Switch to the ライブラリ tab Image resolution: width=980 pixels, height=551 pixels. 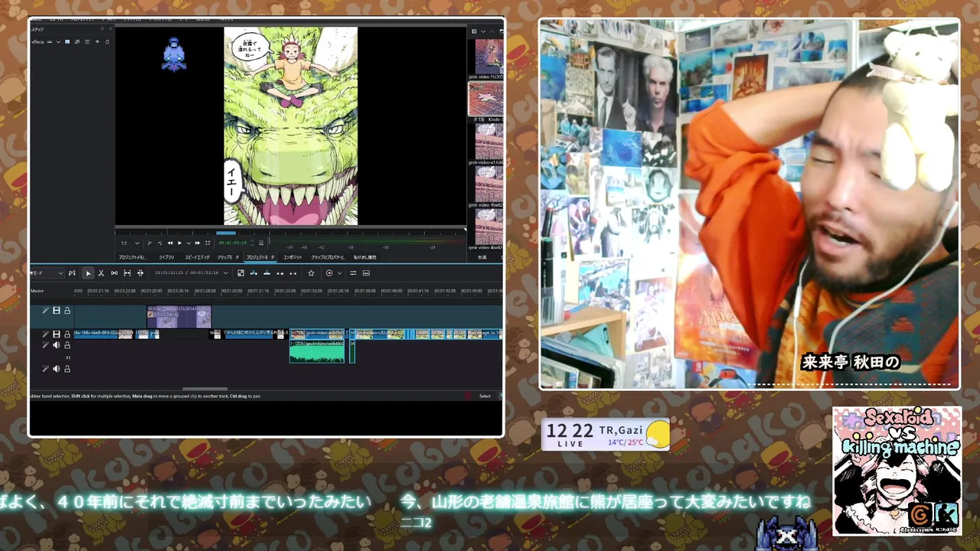click(x=167, y=257)
